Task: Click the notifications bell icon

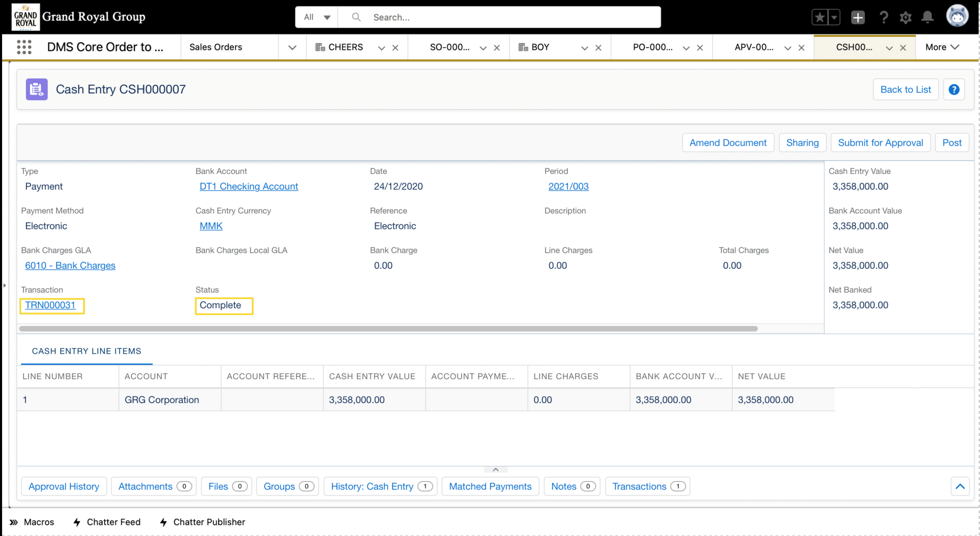Action: [x=927, y=17]
